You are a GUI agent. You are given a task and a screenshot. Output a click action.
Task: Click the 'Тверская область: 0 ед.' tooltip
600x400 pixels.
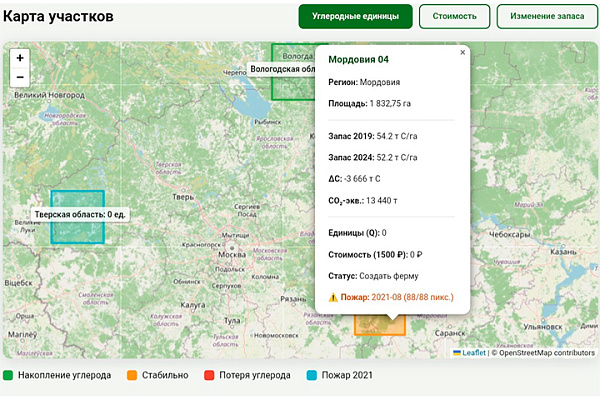80,214
